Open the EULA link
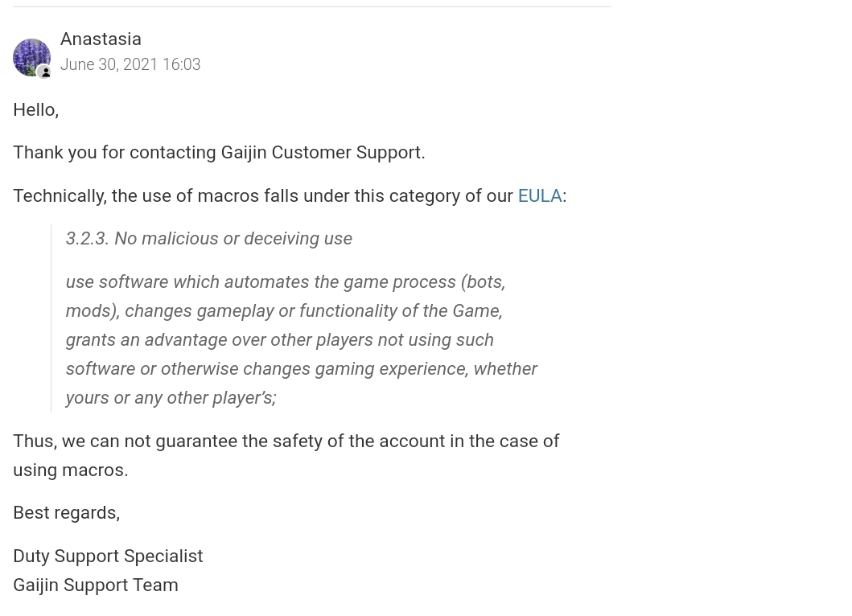This screenshot has width=852, height=616. click(540, 195)
